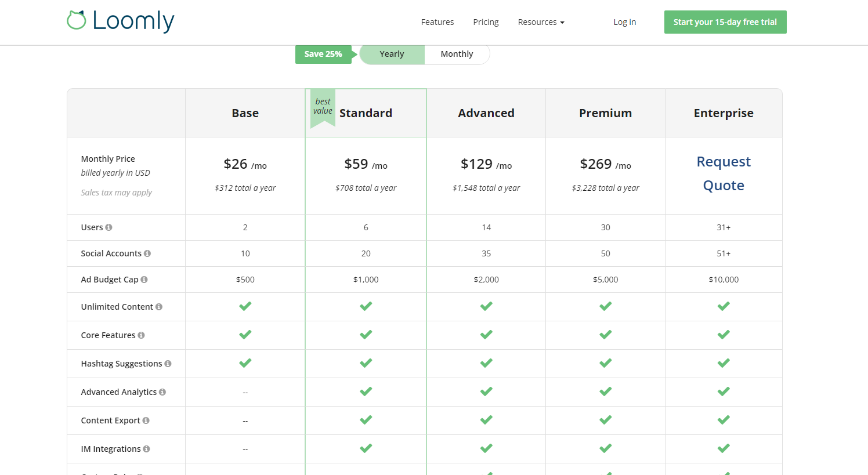Click Base plan Unlimited Content checkmark
This screenshot has width=868, height=475.
pyautogui.click(x=245, y=306)
